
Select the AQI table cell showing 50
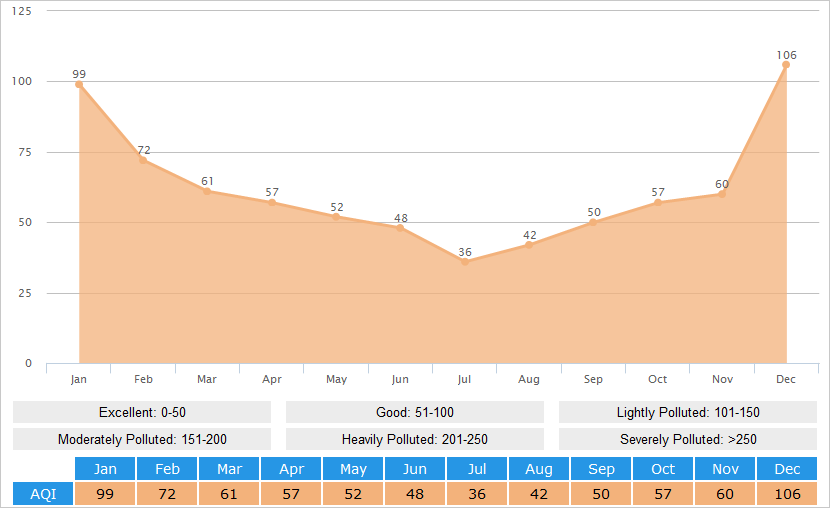click(x=601, y=494)
